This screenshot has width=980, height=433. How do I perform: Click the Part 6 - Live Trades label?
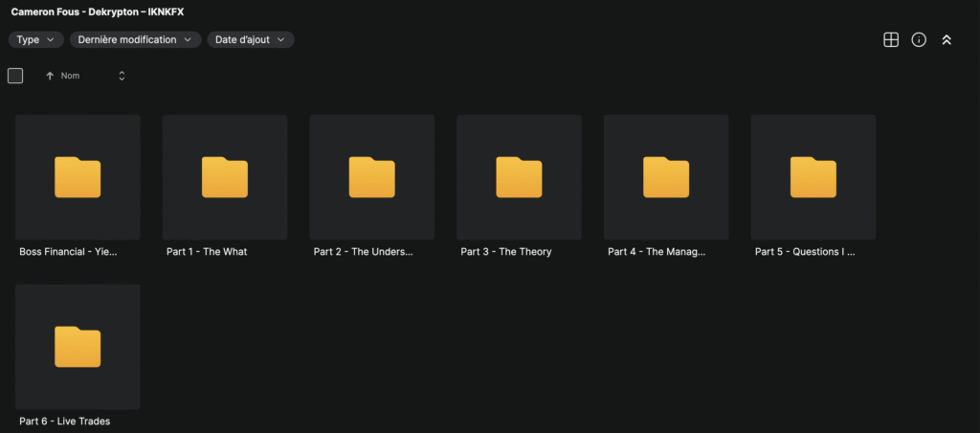tap(64, 422)
